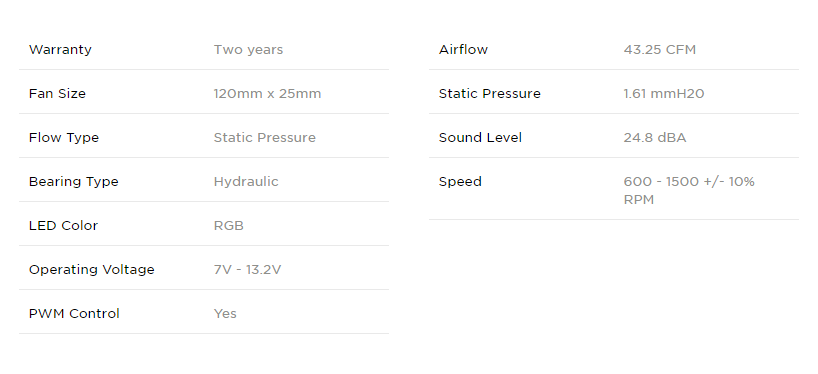Select the 120mm x 25mm value
The height and width of the screenshot is (374, 818).
[x=267, y=94]
